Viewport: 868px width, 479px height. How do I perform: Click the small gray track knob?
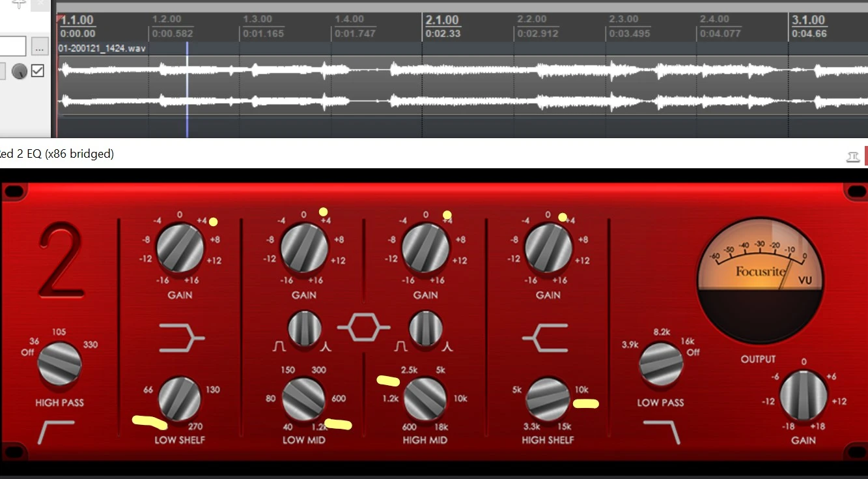point(20,72)
